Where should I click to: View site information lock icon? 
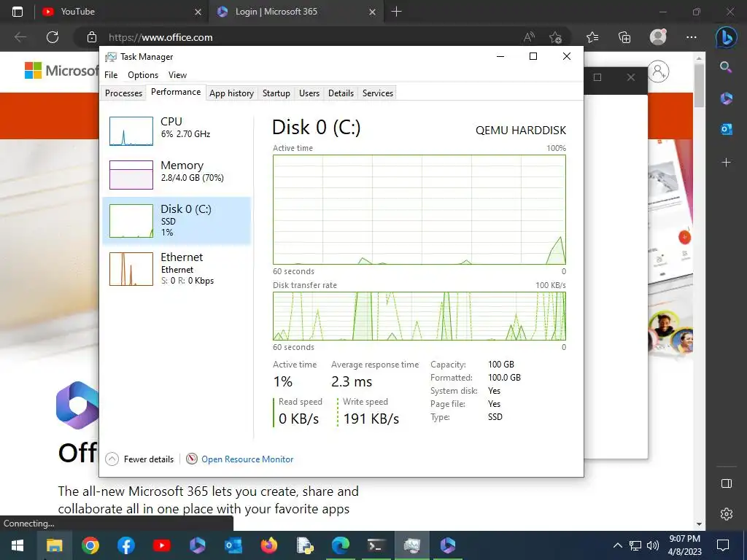(x=92, y=37)
